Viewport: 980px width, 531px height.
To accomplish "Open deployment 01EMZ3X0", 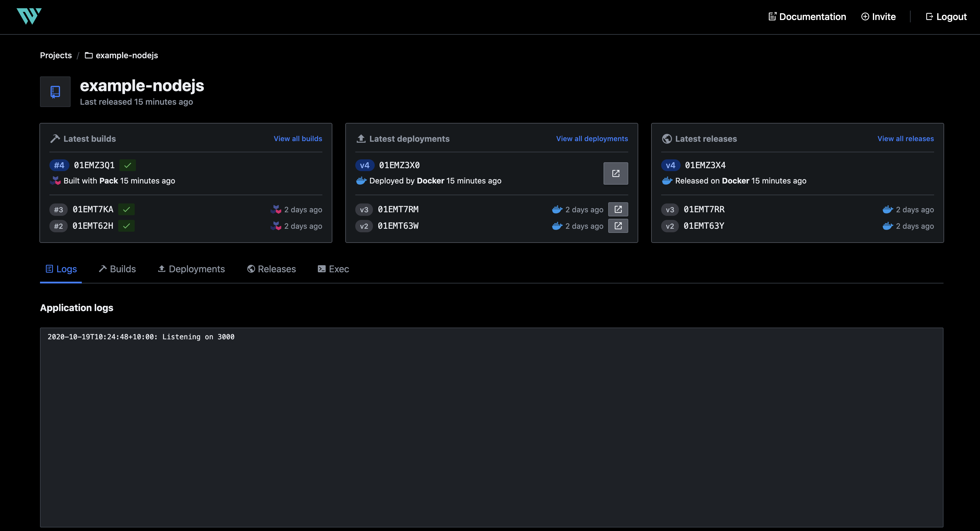I will pos(399,165).
